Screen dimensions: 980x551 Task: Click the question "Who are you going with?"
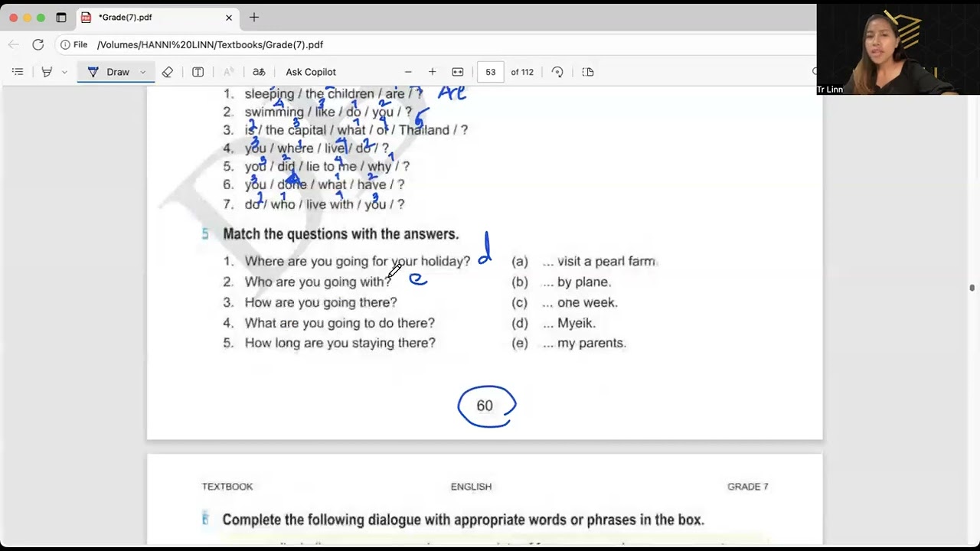coord(318,282)
